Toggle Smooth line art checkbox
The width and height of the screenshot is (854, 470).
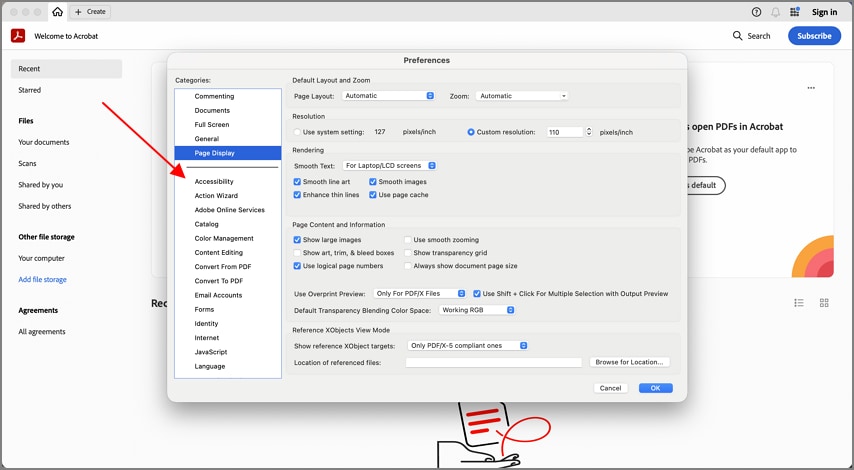297,181
